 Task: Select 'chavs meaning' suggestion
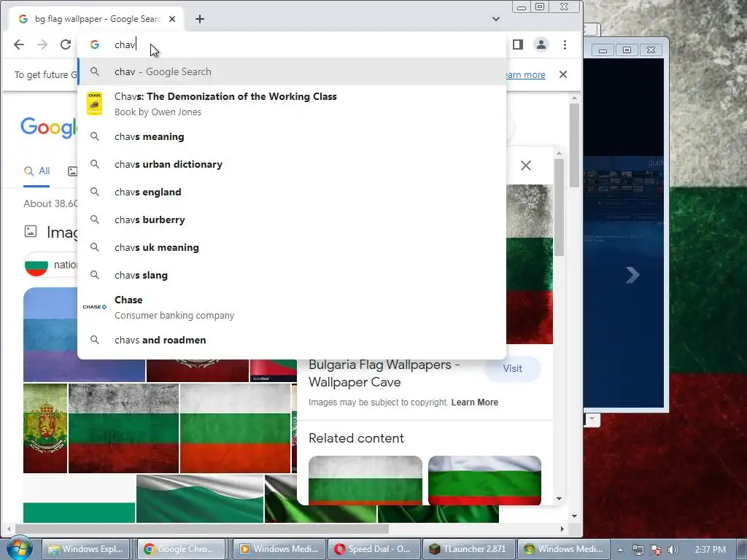292,136
